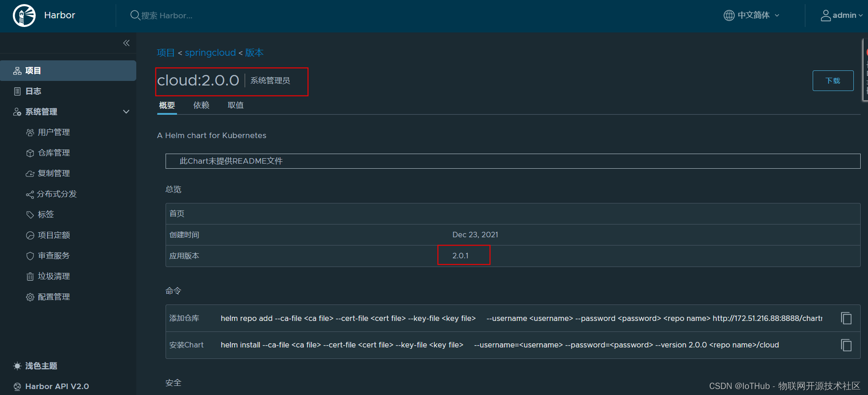Click the 安全 section heading
868x395 pixels.
click(x=173, y=383)
